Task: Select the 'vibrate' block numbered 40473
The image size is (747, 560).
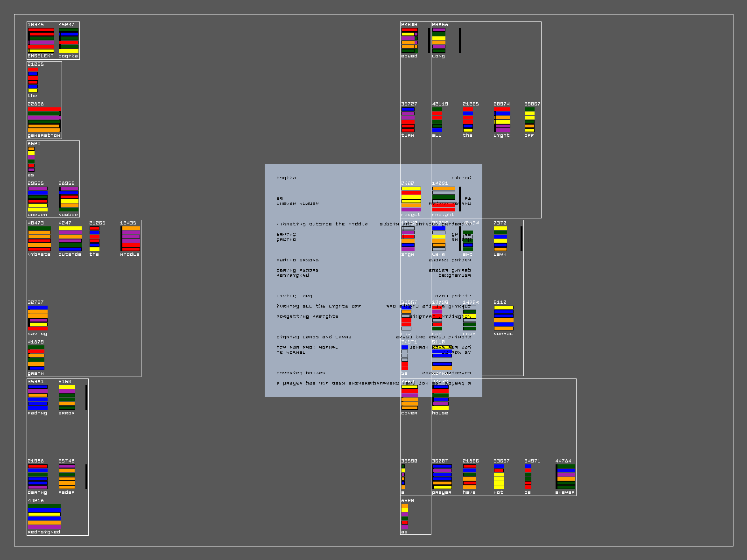Action: 39,239
